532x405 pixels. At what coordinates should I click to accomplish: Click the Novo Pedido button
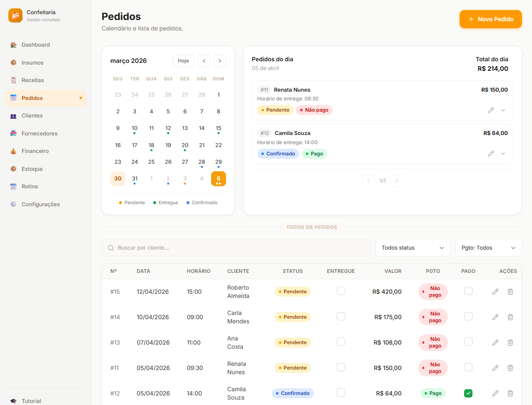(x=490, y=19)
